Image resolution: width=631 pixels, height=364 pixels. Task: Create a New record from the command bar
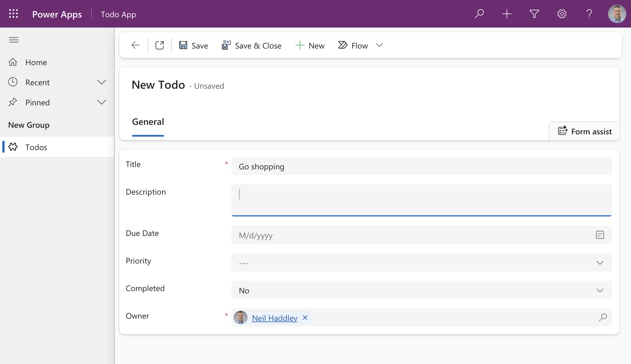coord(310,45)
